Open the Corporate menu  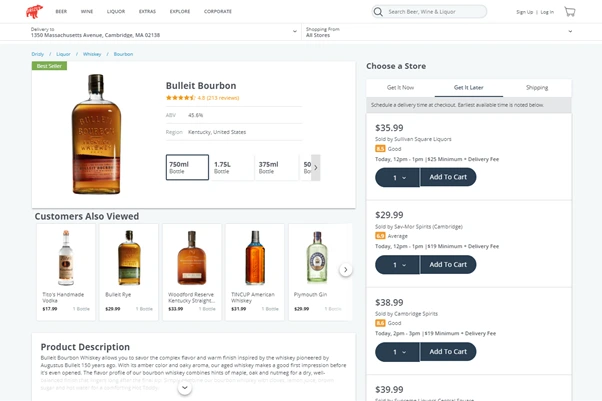(x=218, y=12)
